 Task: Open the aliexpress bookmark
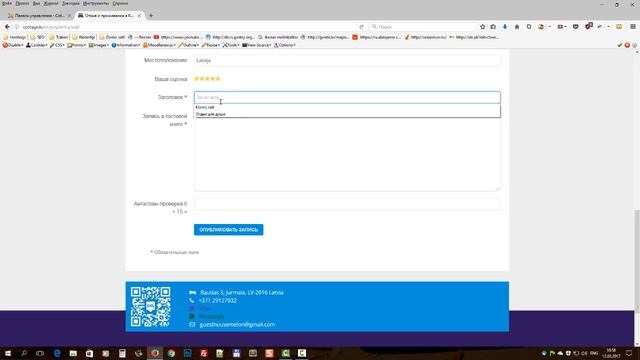(377, 37)
